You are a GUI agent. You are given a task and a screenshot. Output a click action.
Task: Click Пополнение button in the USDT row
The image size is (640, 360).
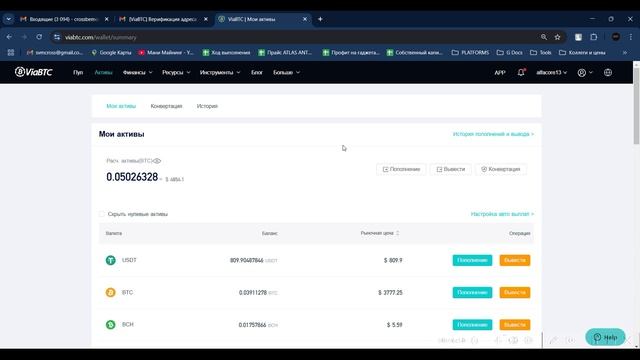click(472, 260)
